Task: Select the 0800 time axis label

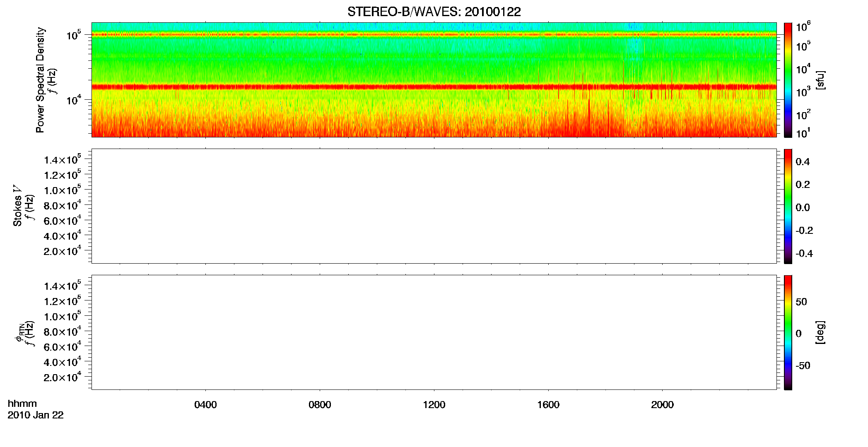Action: pos(320,405)
